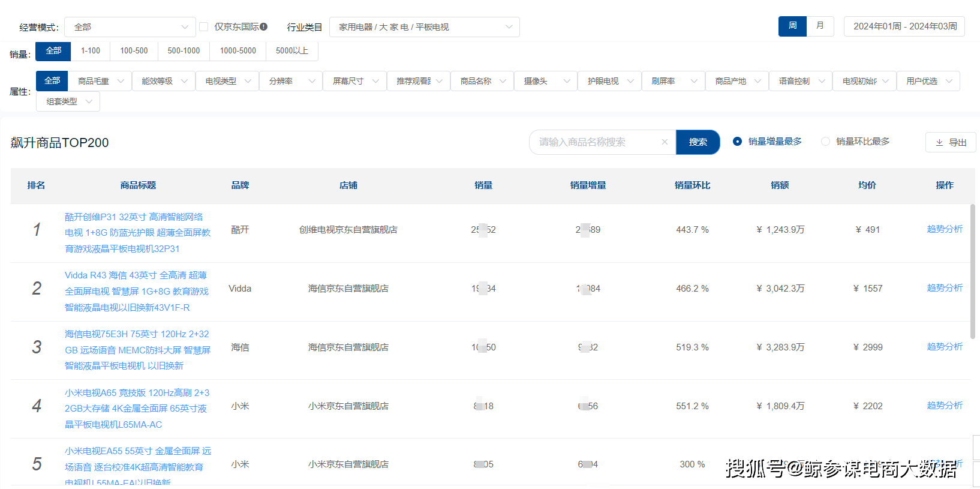Expand the 护眼电视 attribute dropdown
The width and height of the screenshot is (980, 489).
(x=610, y=81)
